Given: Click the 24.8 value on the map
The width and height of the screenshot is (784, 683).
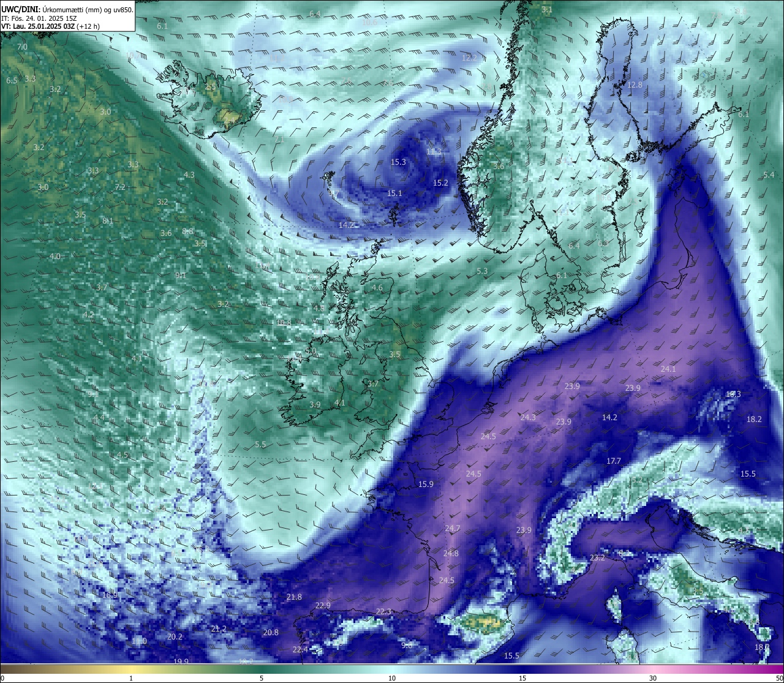Looking at the screenshot, I should pos(451,554).
